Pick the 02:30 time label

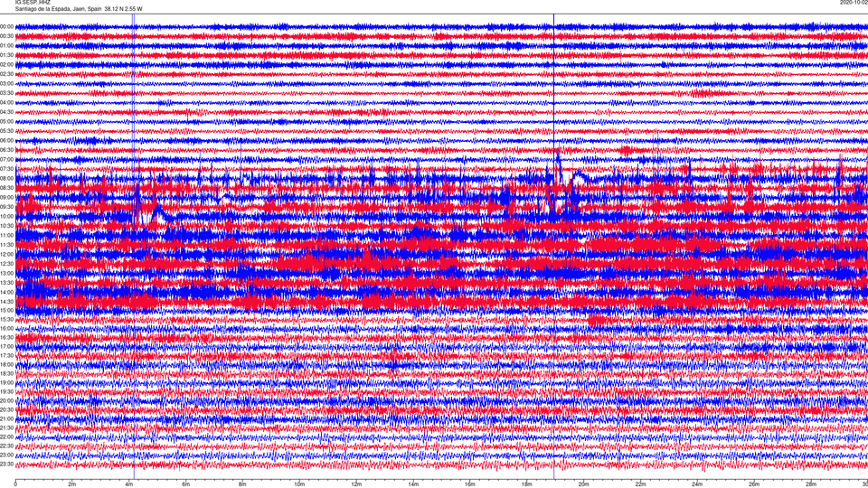6,74
